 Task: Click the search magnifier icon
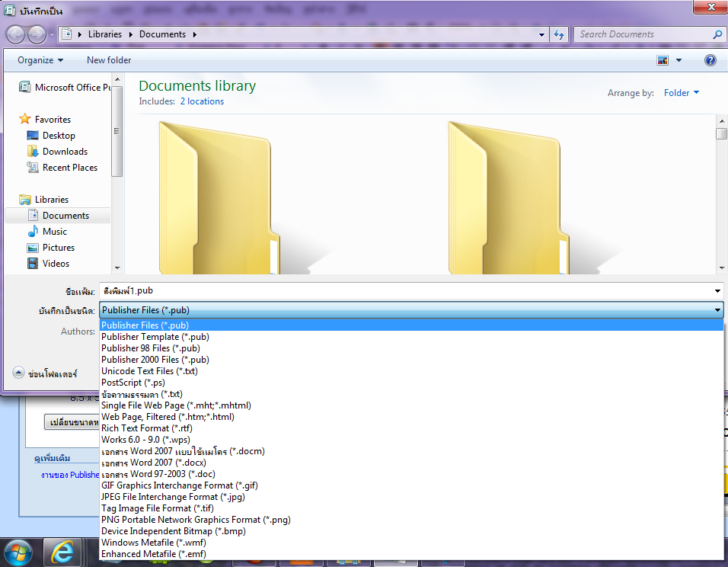coord(717,34)
